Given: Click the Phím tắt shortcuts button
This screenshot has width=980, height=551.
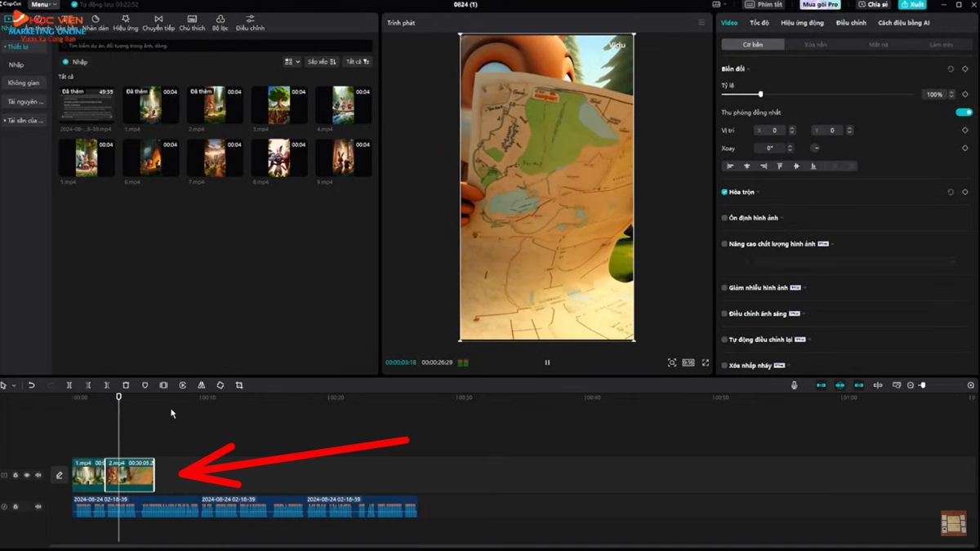Looking at the screenshot, I should [x=765, y=5].
